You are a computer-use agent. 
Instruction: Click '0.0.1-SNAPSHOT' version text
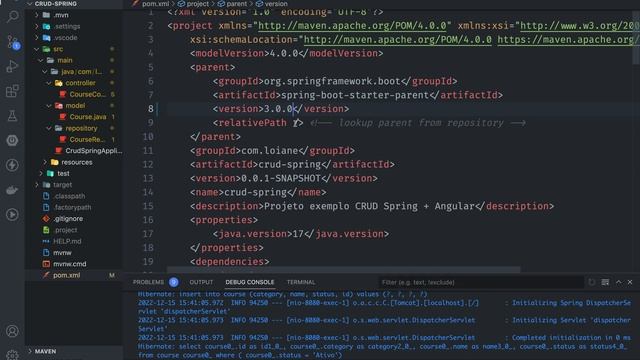(x=281, y=178)
